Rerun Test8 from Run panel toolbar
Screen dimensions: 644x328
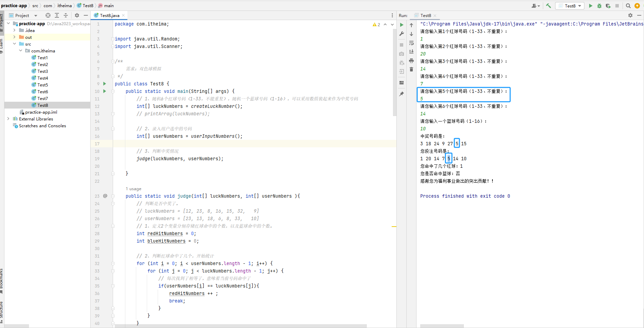402,25
